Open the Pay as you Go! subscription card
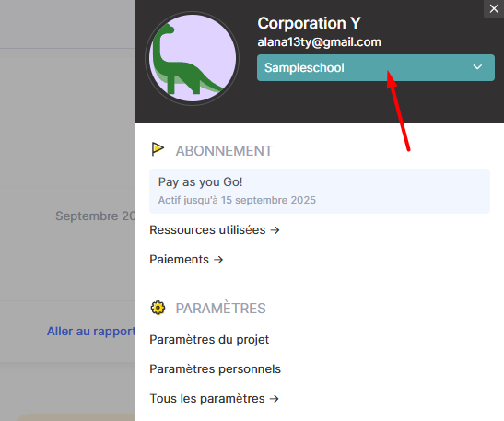 pyautogui.click(x=320, y=191)
